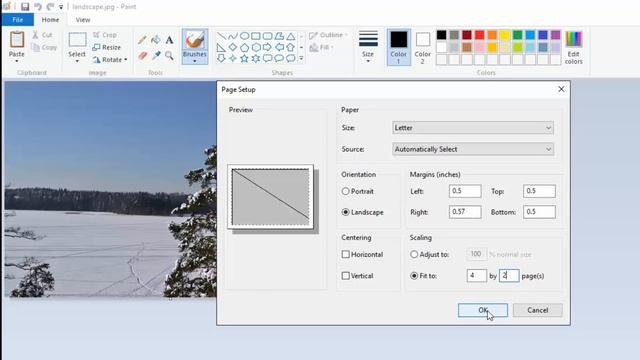Select the Diamond shape
Screen dimensions: 640x360
[233, 47]
